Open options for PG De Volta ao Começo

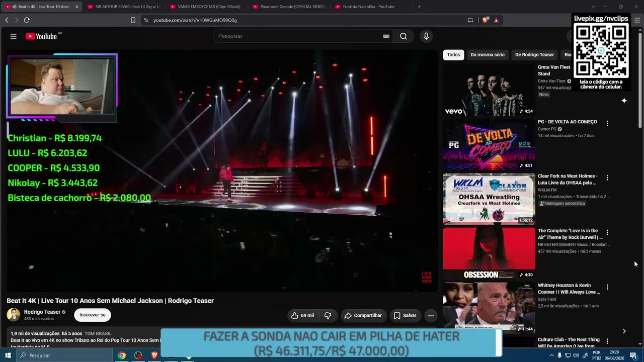coord(607,123)
